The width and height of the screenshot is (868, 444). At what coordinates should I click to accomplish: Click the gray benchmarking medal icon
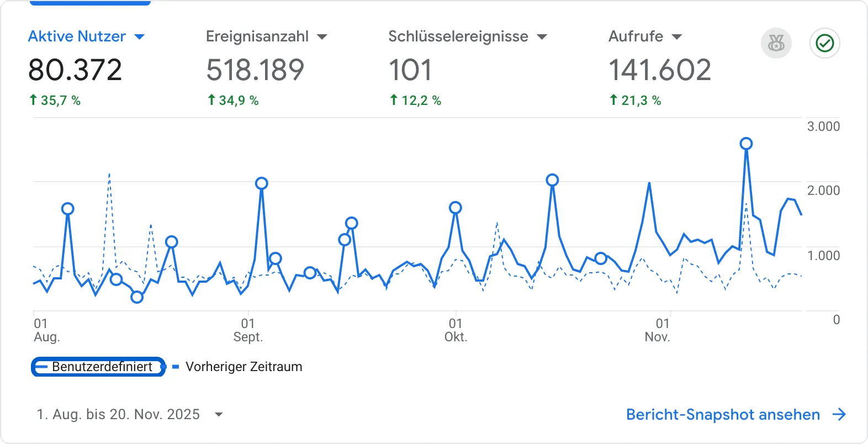776,43
